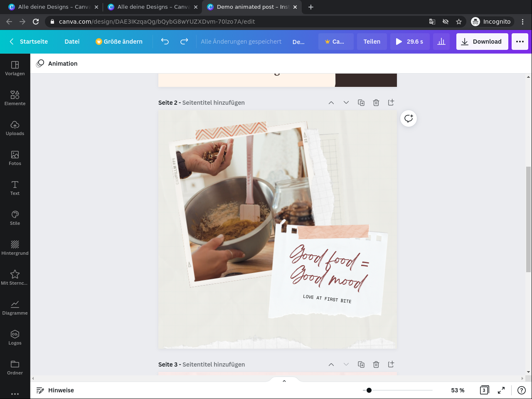Open the Text panel
This screenshot has height=399, width=532.
pyautogui.click(x=15, y=188)
